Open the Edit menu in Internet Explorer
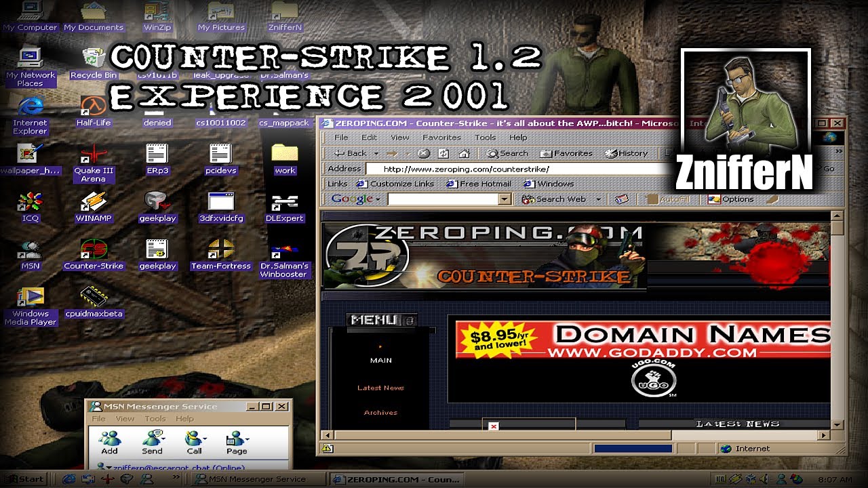This screenshot has width=868, height=488. 370,137
